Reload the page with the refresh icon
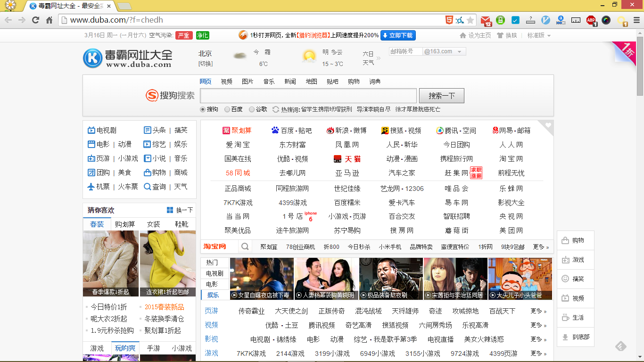The image size is (644, 362). pyautogui.click(x=35, y=20)
